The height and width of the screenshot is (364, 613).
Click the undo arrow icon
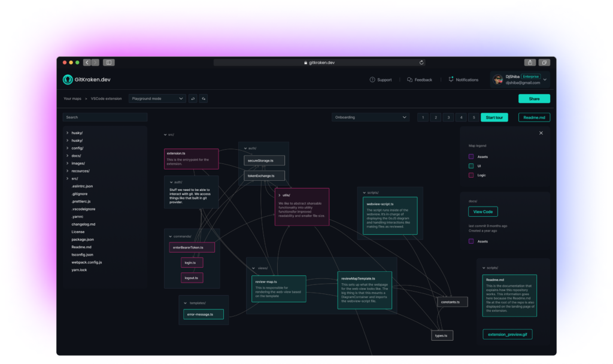193,99
